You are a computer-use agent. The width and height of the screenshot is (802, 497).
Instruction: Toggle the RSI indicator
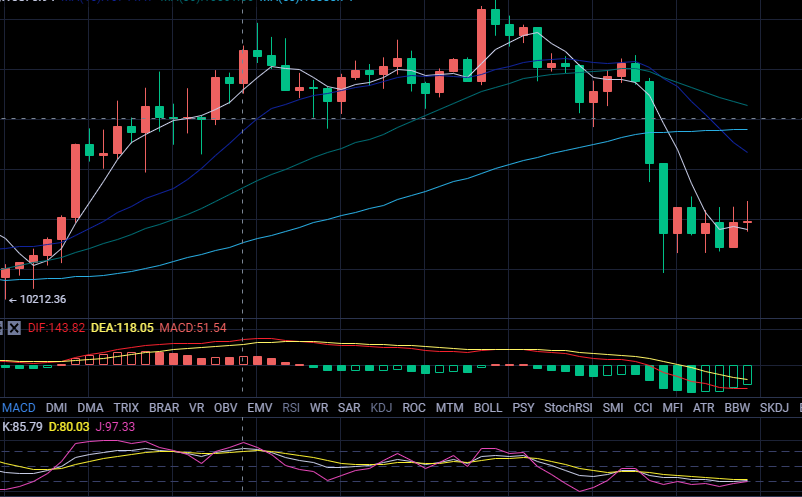pyautogui.click(x=291, y=407)
